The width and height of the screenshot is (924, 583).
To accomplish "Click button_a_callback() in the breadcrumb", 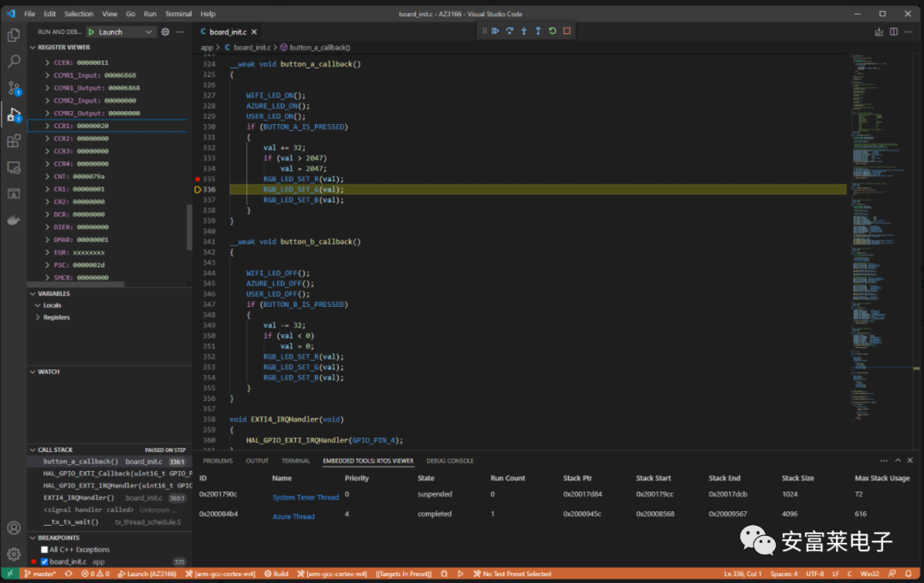I will click(319, 47).
